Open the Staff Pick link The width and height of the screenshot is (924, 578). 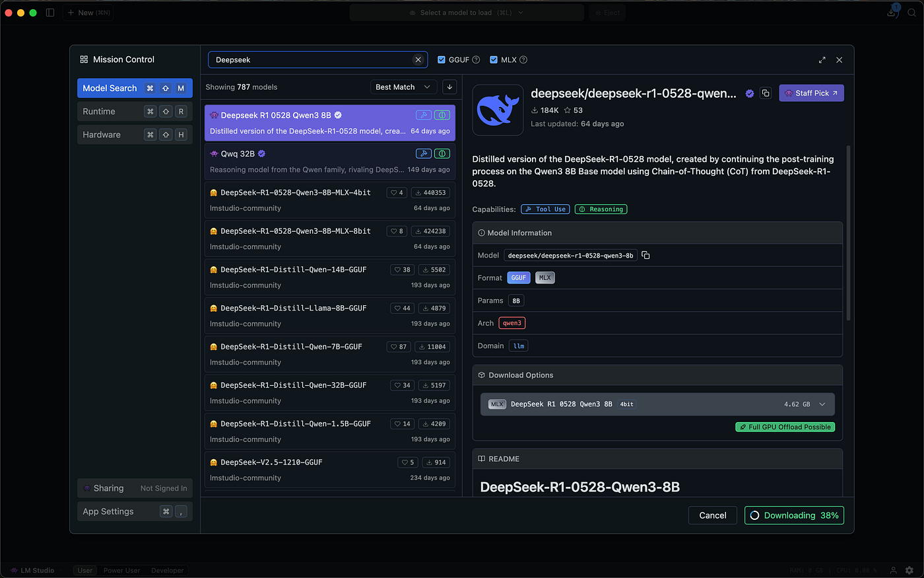click(x=811, y=93)
